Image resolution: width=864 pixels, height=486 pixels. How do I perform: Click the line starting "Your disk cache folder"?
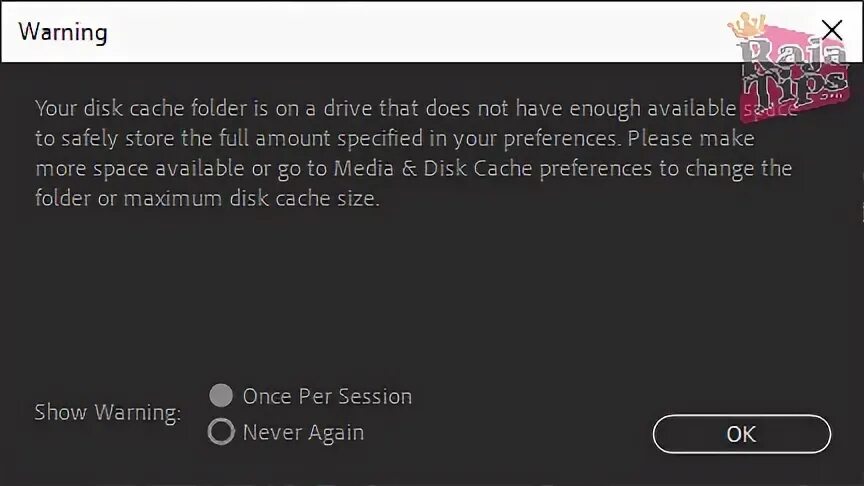pos(380,108)
